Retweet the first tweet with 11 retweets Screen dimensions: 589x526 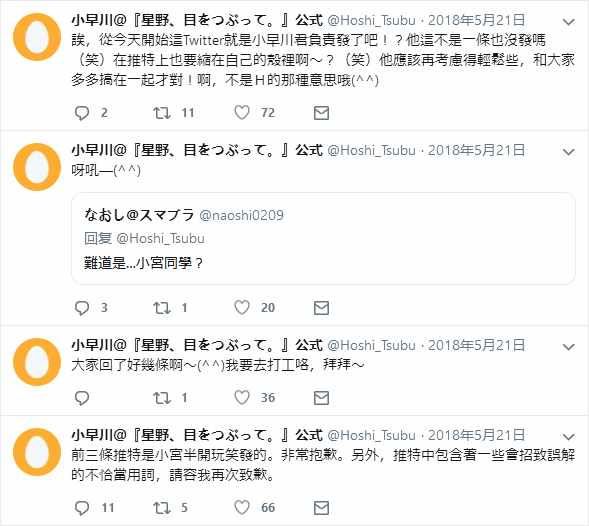click(162, 113)
